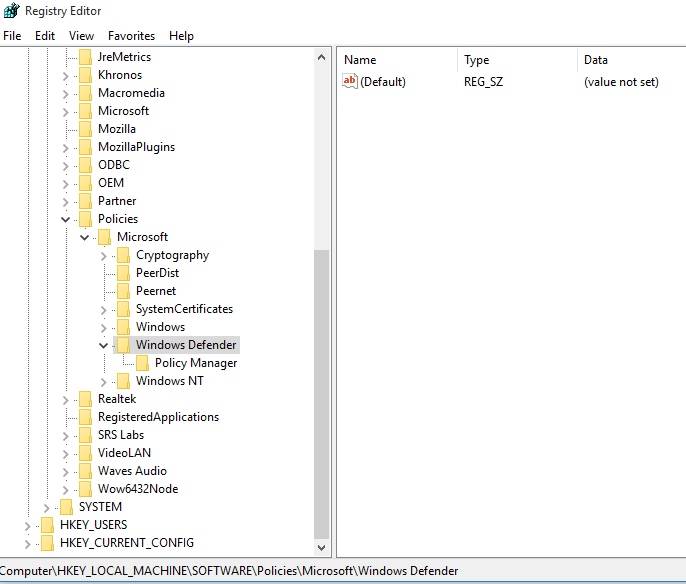This screenshot has width=686, height=584.
Task: Select the Realtek key label
Action: [x=117, y=399]
